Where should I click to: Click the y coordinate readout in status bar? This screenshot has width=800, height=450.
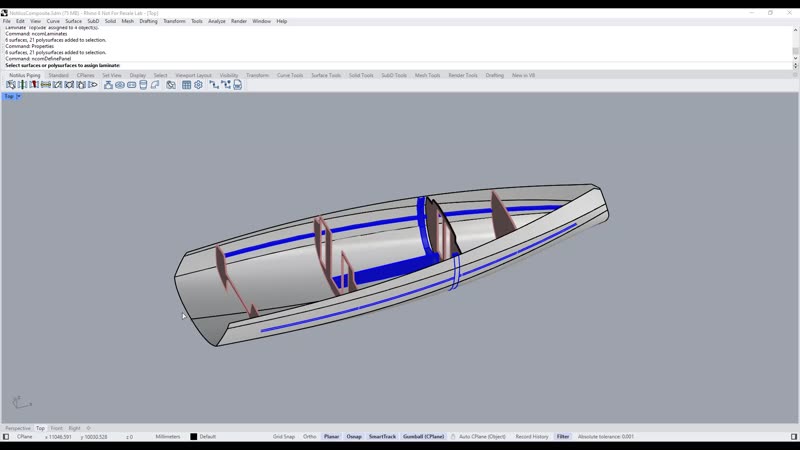[x=94, y=437]
